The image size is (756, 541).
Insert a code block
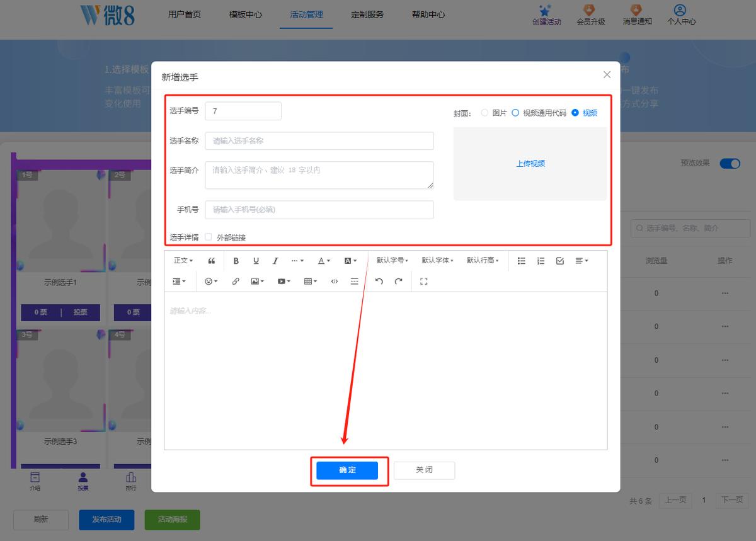[x=335, y=282]
